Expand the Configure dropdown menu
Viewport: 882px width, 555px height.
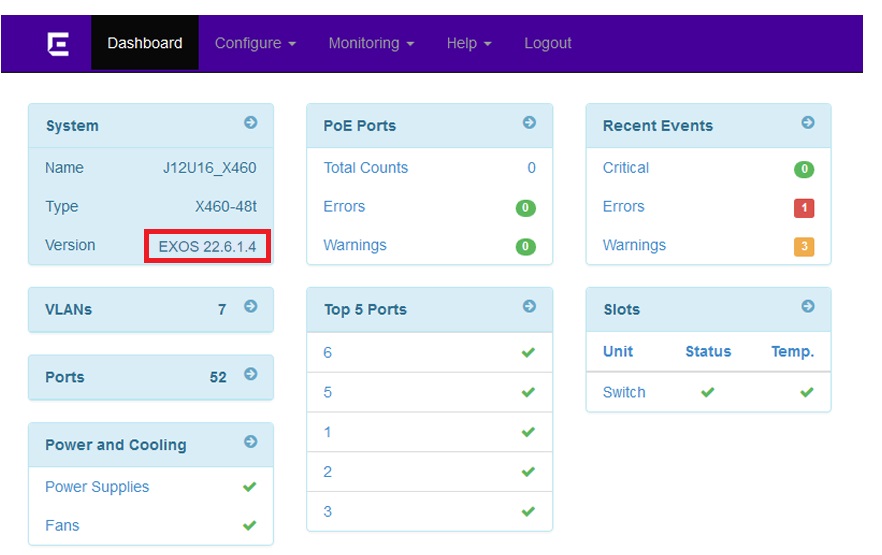click(x=255, y=43)
